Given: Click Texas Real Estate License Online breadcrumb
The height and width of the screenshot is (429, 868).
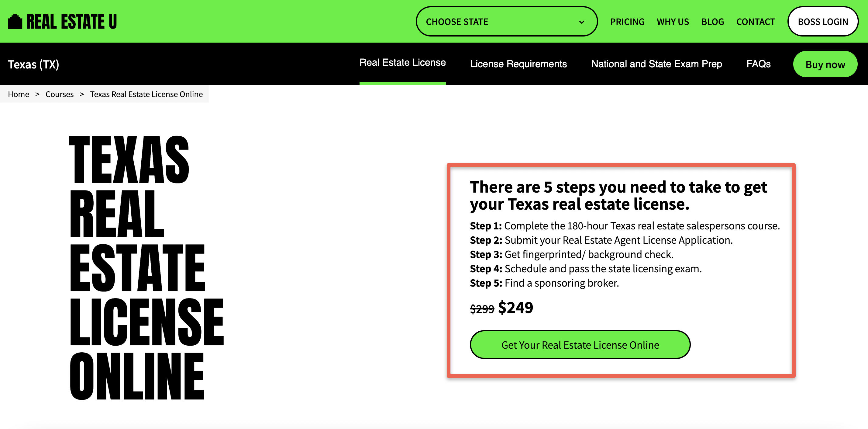Looking at the screenshot, I should click(x=147, y=94).
